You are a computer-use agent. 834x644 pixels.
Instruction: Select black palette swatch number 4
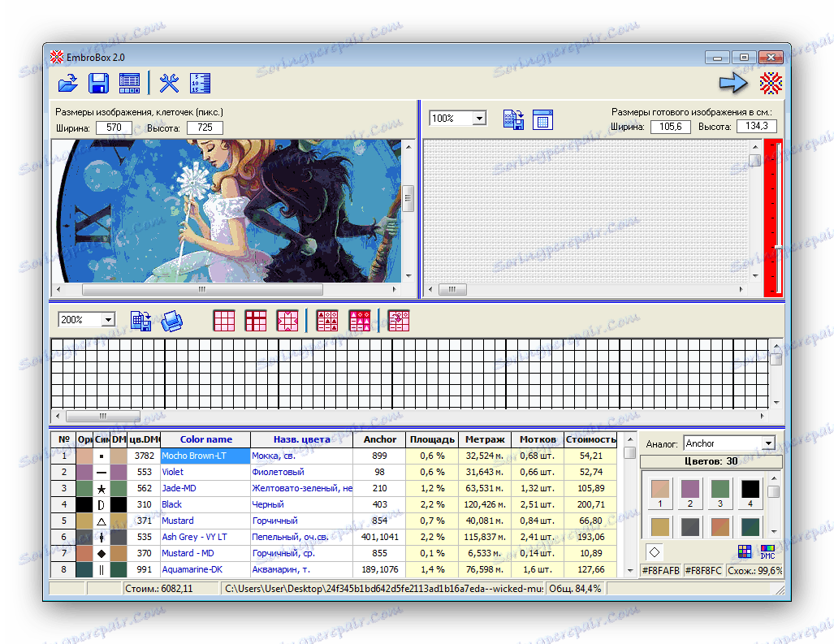click(750, 493)
